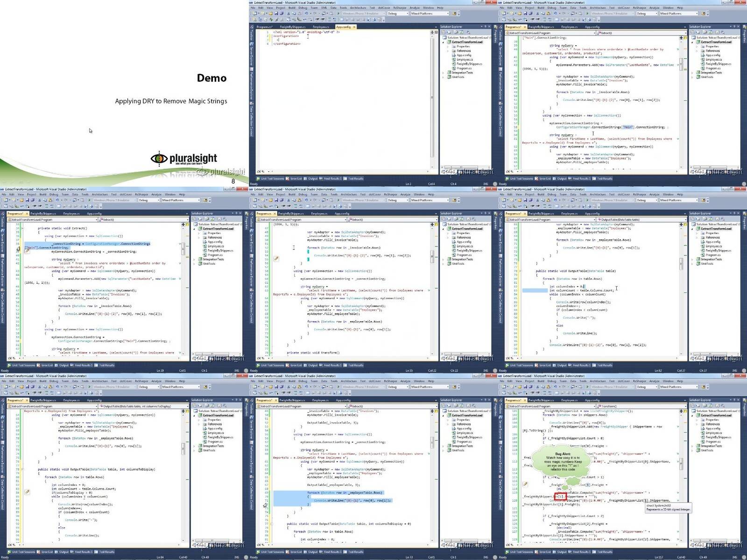The image size is (747, 560).
Task: Click Employee.cs file icon in the Ln 55 frame
Action: [454, 246]
